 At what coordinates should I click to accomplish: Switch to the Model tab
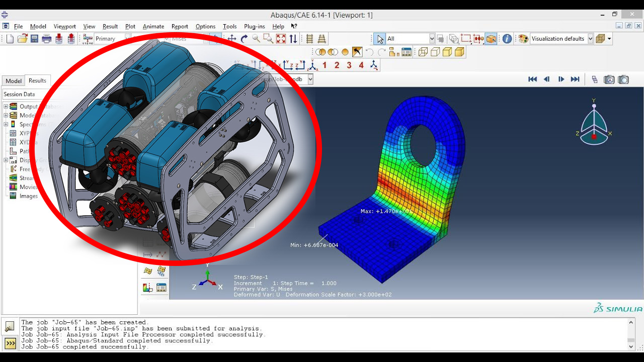[x=14, y=81]
